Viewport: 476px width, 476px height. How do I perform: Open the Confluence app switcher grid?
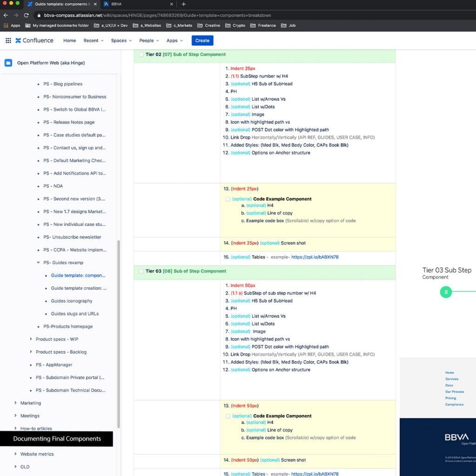pyautogui.click(x=8, y=40)
